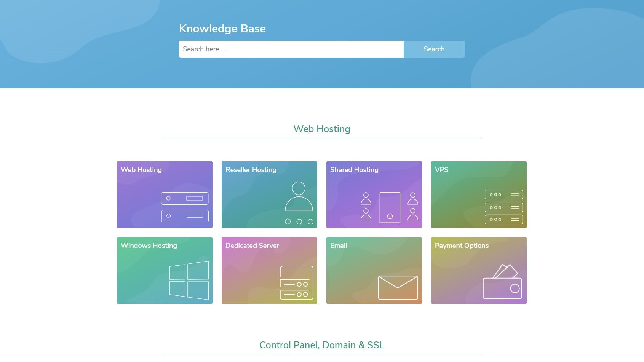Click the Dedicated Server machine icon
Image resolution: width=644 pixels, height=362 pixels.
(x=297, y=282)
